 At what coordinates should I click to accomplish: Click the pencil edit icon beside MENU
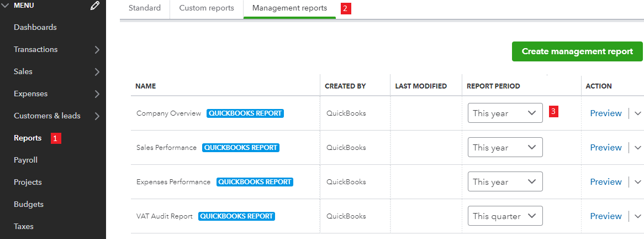[95, 6]
